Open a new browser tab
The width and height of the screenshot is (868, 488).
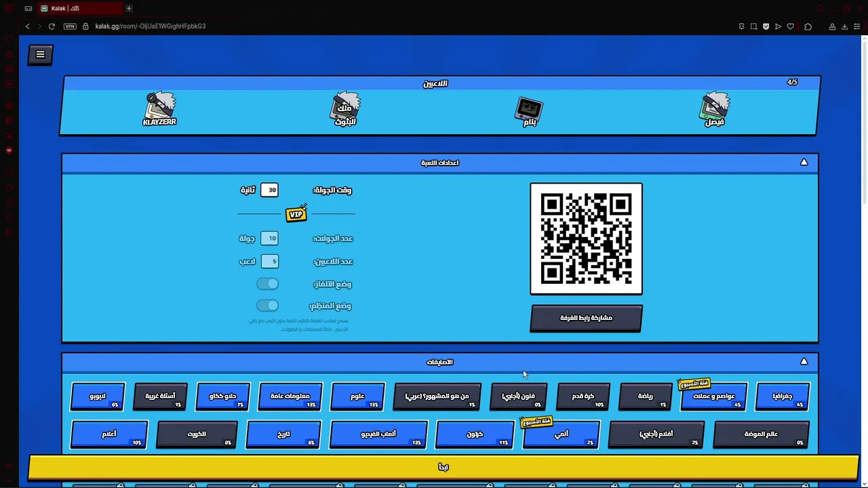pyautogui.click(x=129, y=8)
